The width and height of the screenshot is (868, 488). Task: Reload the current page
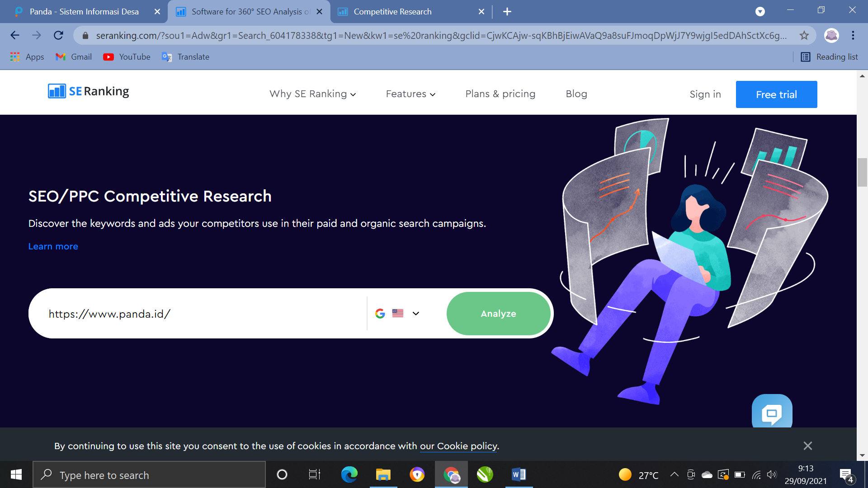point(58,35)
